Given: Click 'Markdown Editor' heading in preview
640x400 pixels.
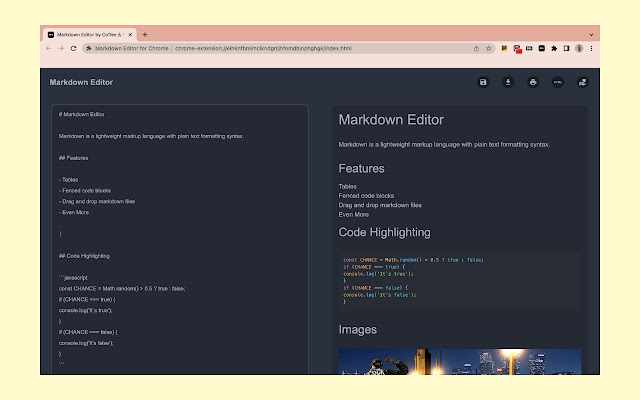Looking at the screenshot, I should click(x=391, y=120).
